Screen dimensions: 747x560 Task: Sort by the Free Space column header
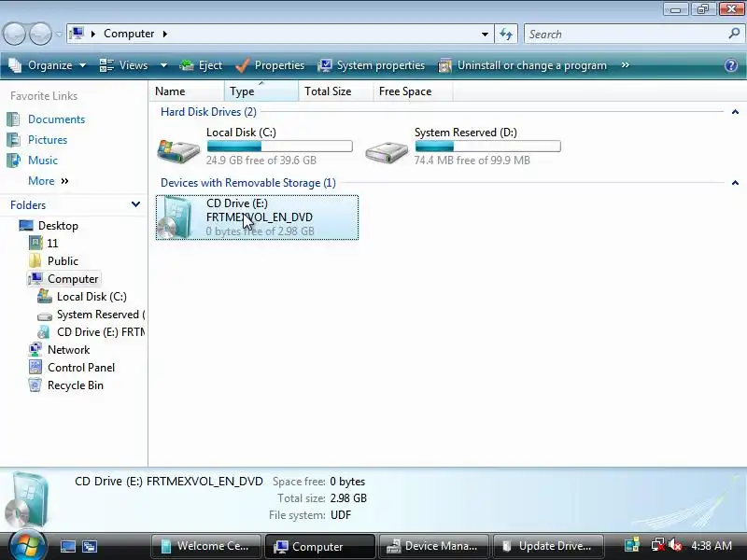413,91
